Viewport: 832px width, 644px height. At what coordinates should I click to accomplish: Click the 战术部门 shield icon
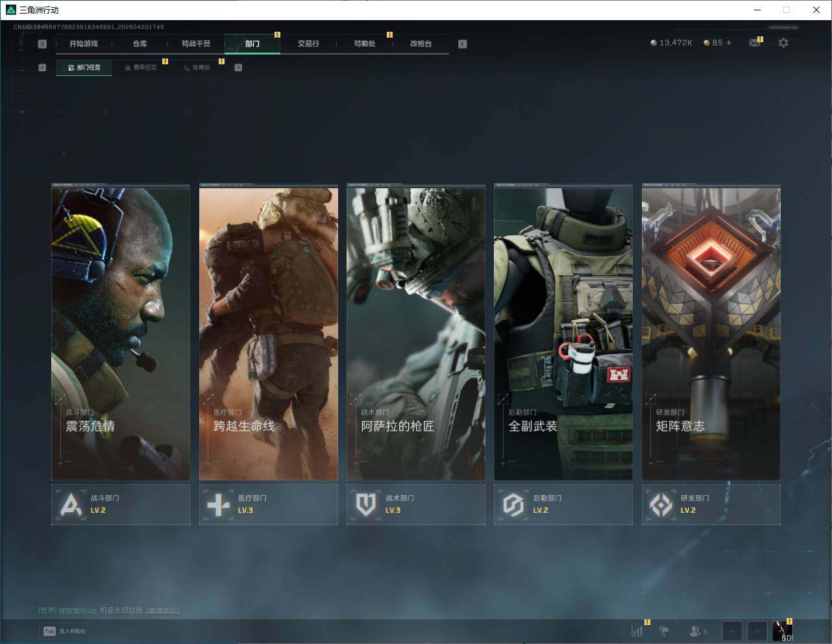[366, 504]
